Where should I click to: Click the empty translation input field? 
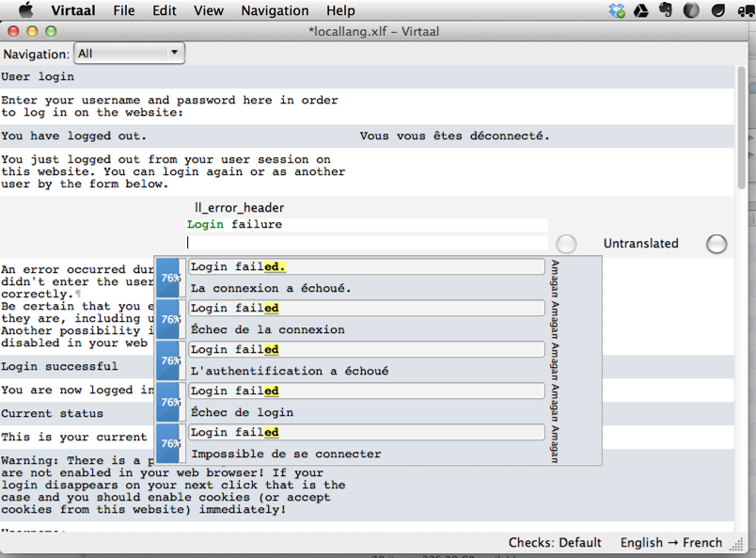click(x=367, y=243)
